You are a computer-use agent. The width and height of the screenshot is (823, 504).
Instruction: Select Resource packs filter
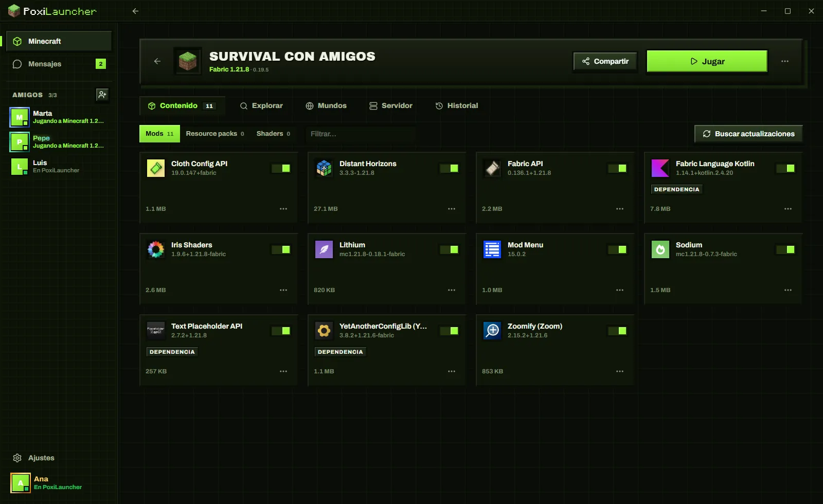point(215,134)
